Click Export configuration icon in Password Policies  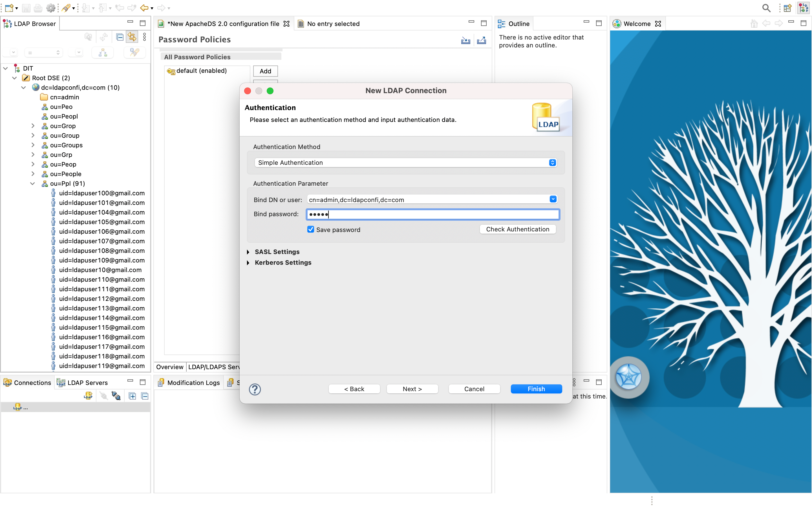482,40
